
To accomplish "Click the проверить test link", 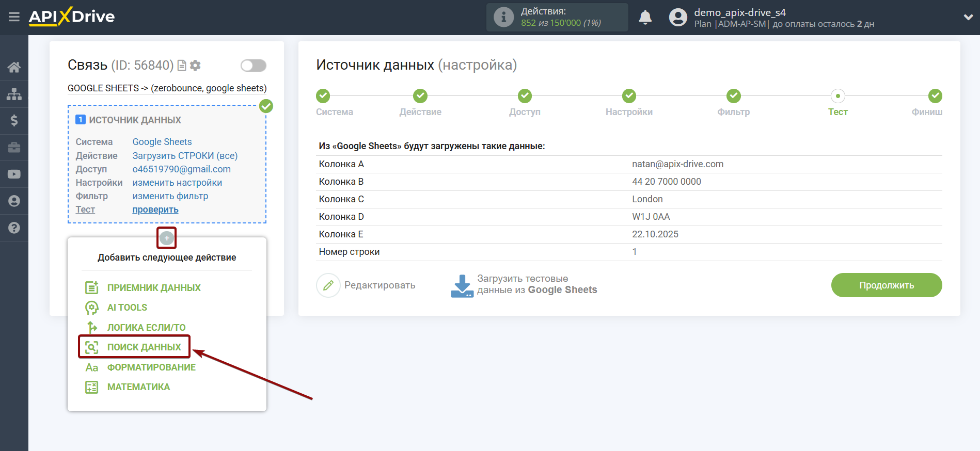I will tap(155, 210).
